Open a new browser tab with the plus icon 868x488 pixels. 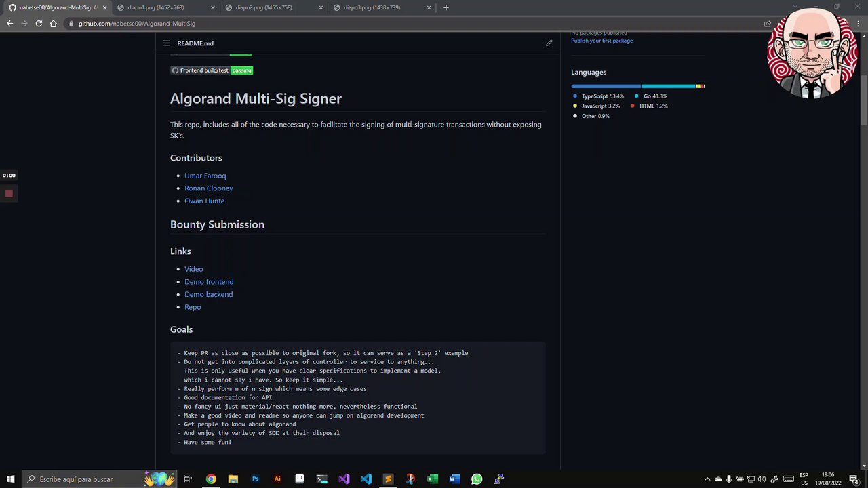tap(446, 7)
